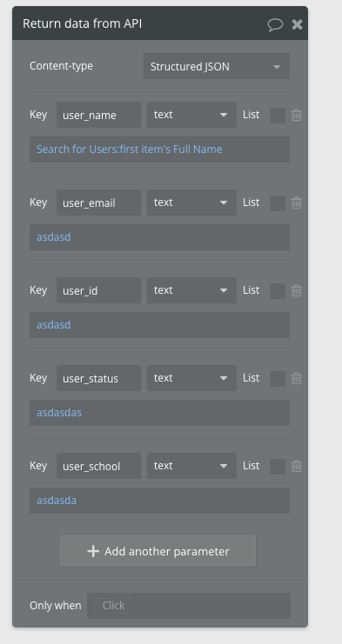Open the Content-type Structured JSON dropdown
Image resolution: width=342 pixels, height=644 pixels.
coord(217,66)
